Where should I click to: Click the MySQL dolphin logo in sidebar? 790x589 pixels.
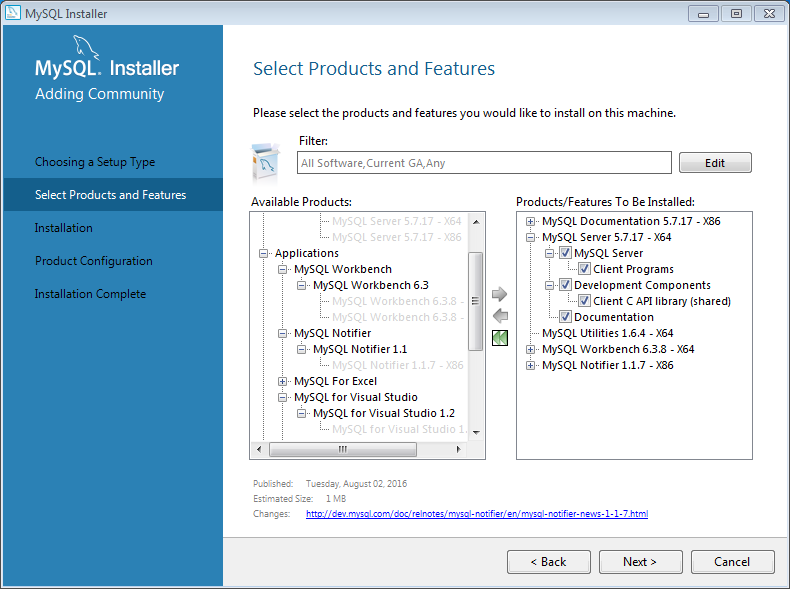click(x=86, y=47)
